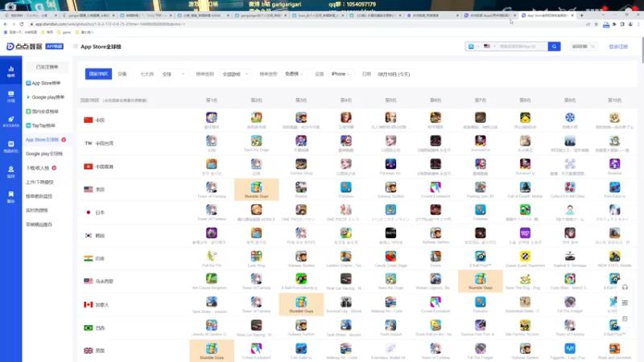Click the market monitor icon in blue rail
Screen dimensions: 644x362
pos(11,97)
